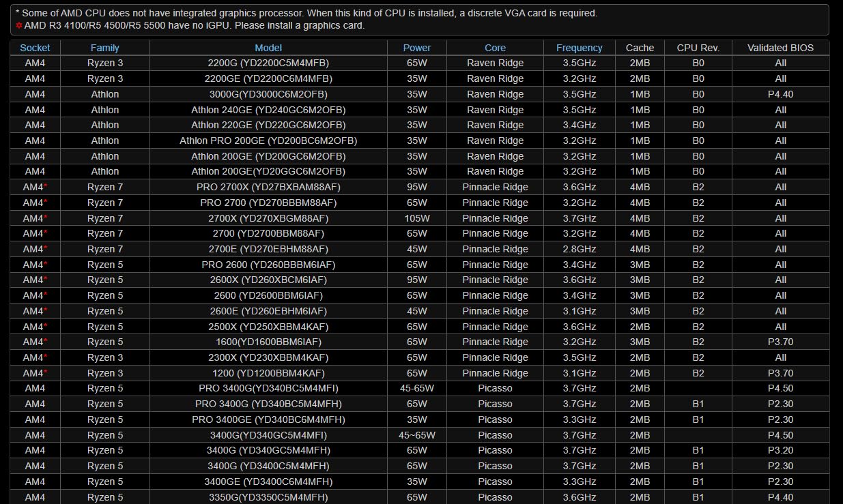Click the red asterisk in the PRO 2700X row

click(46, 186)
